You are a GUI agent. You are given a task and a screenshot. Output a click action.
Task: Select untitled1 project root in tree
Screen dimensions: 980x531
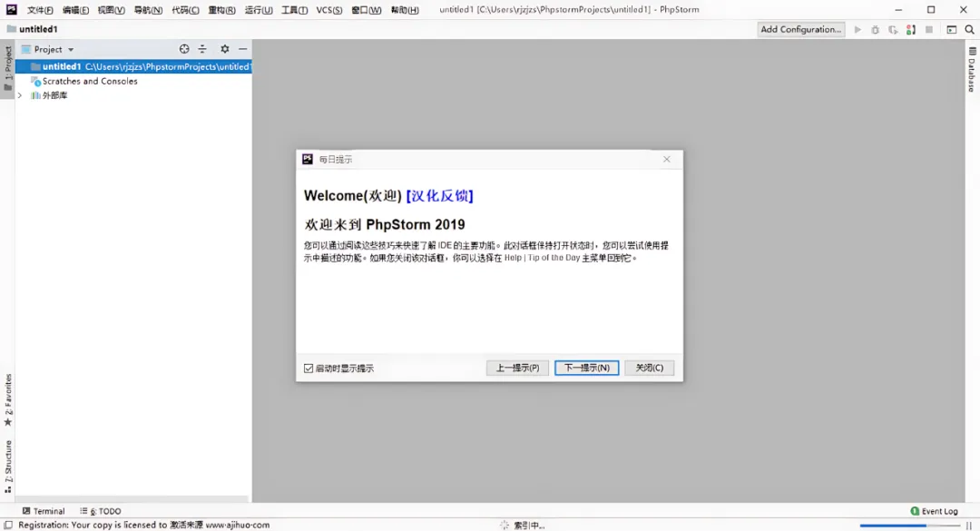tap(133, 66)
